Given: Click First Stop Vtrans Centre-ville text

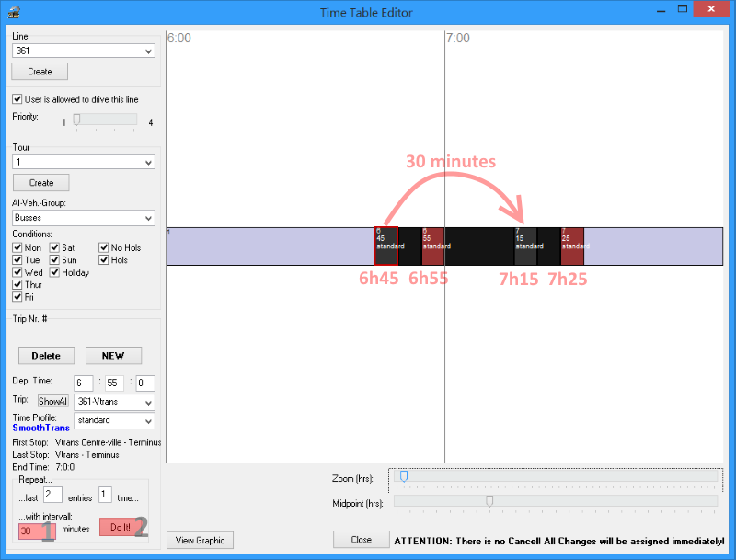Looking at the screenshot, I should (86, 442).
